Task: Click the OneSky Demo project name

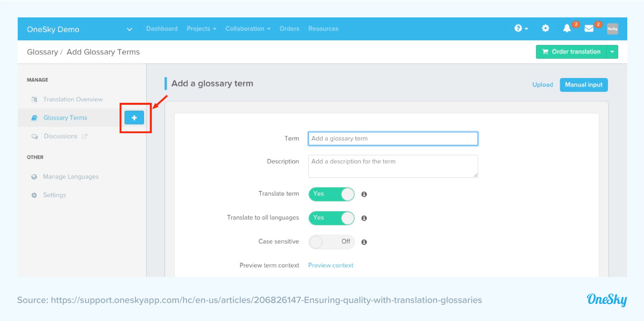Action: pyautogui.click(x=53, y=29)
